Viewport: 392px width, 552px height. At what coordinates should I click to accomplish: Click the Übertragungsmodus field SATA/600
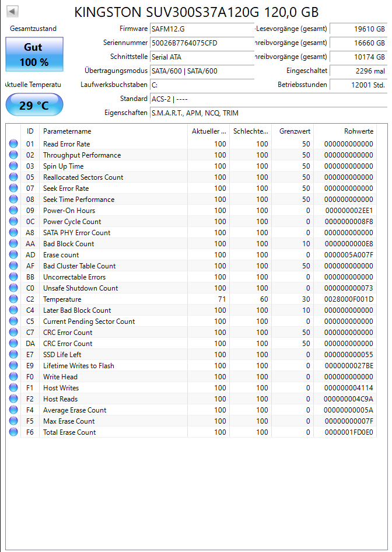point(202,71)
